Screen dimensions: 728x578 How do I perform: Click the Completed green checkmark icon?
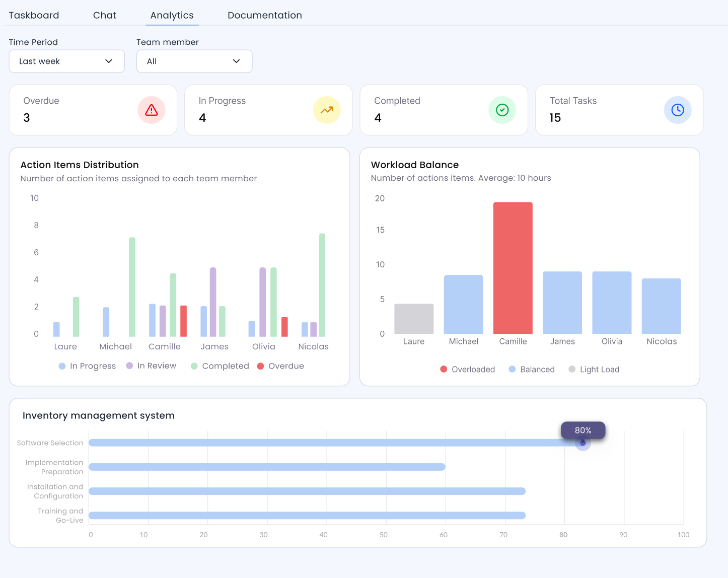pyautogui.click(x=502, y=110)
